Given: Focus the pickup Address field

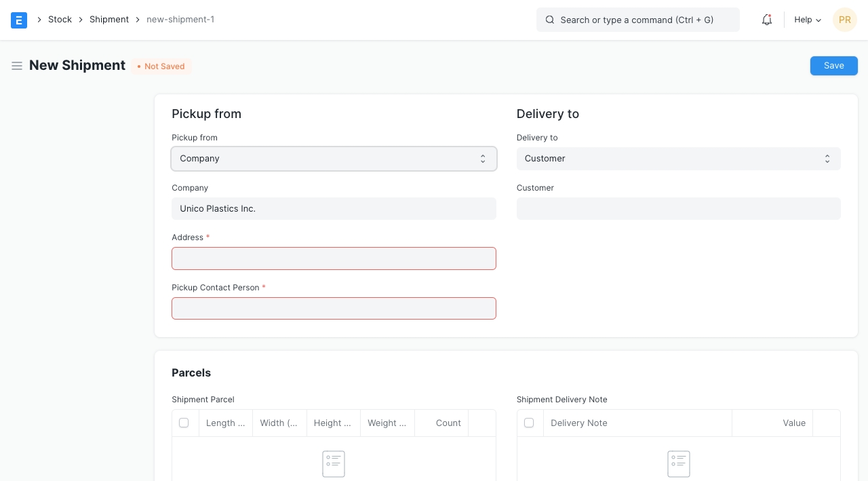Looking at the screenshot, I should coord(334,258).
